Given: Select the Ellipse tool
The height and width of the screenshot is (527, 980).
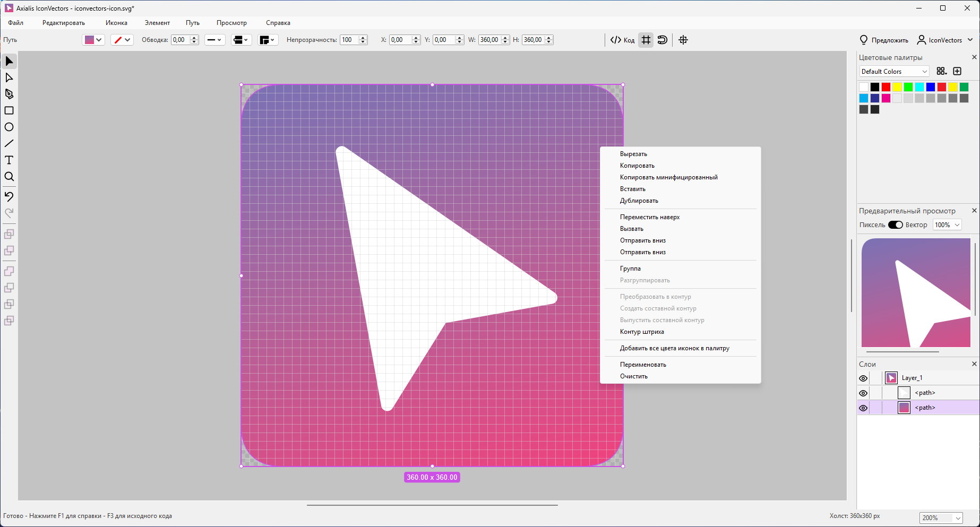Looking at the screenshot, I should (x=9, y=127).
